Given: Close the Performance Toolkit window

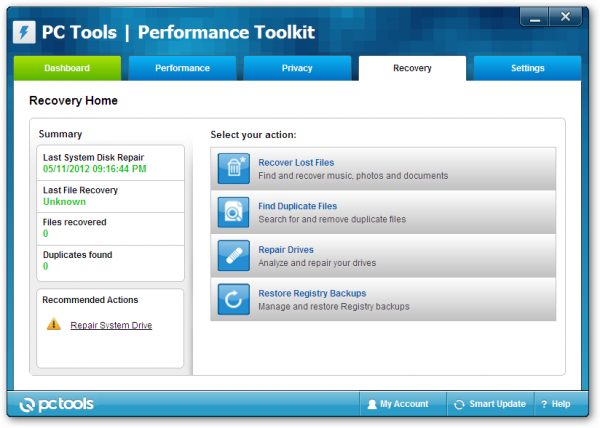Looking at the screenshot, I should (x=566, y=17).
